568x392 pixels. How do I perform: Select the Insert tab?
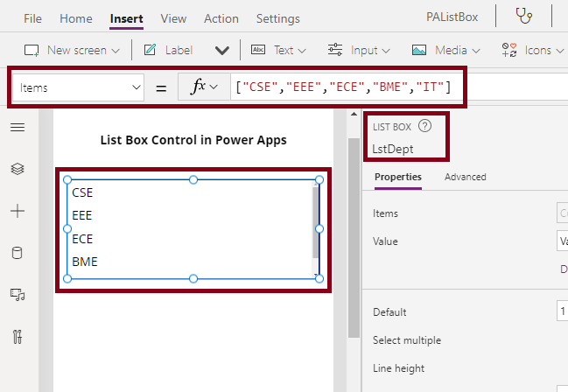(126, 18)
